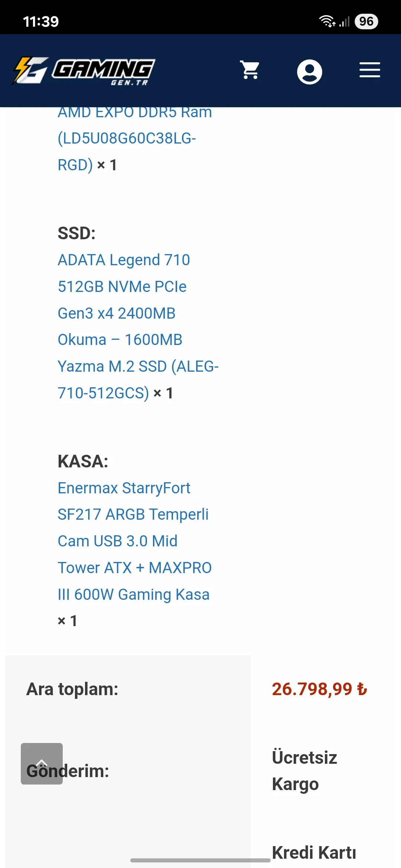The image size is (401, 868).
Task: Open the hamburger navigation menu
Action: pos(369,70)
